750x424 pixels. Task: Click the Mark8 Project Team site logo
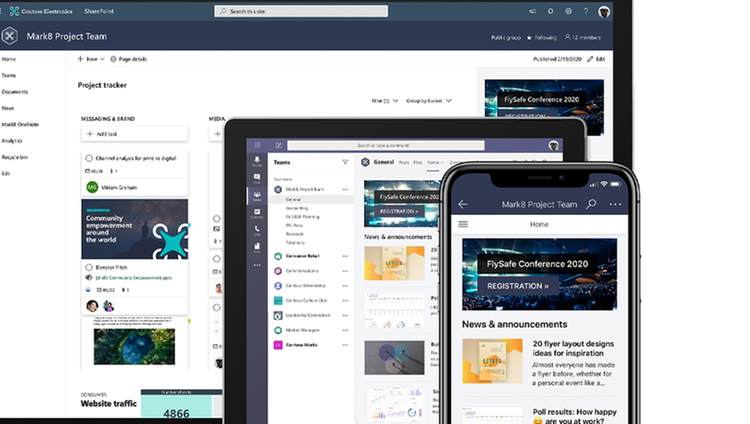[10, 36]
